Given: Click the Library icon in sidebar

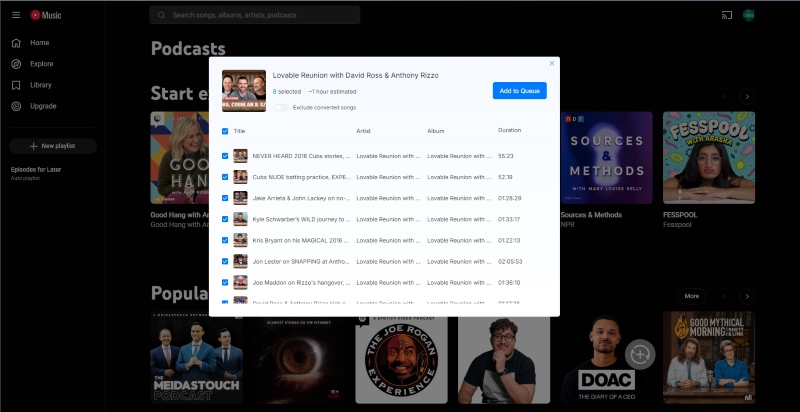Looking at the screenshot, I should [16, 85].
